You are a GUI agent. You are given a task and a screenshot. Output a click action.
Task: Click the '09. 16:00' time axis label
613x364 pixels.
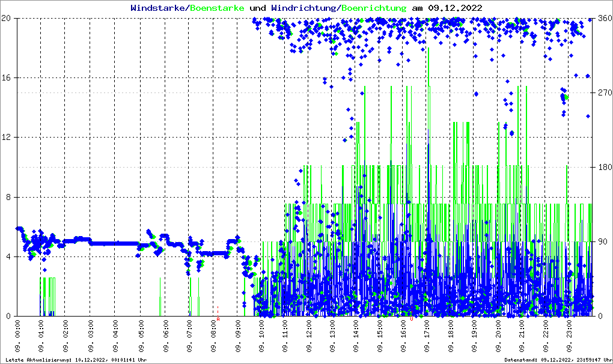(x=403, y=336)
